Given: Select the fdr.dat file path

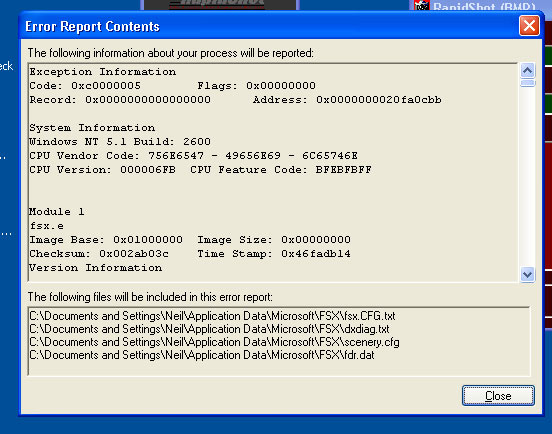Looking at the screenshot, I should point(202,355).
